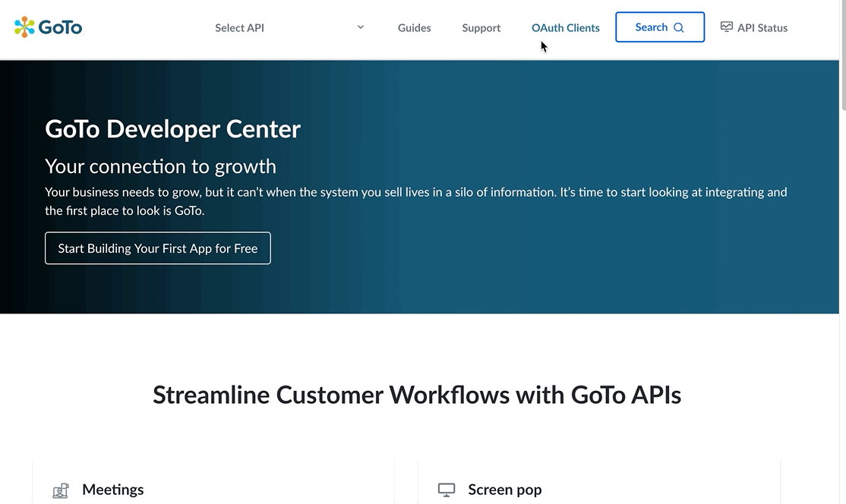Check the API Status
Image resolution: width=846 pixels, height=504 pixels.
click(762, 27)
